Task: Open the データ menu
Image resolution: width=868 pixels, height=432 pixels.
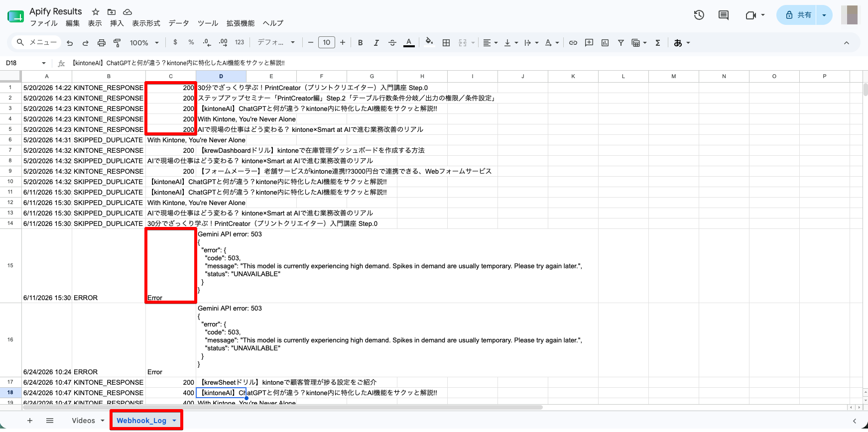Action: coord(179,23)
